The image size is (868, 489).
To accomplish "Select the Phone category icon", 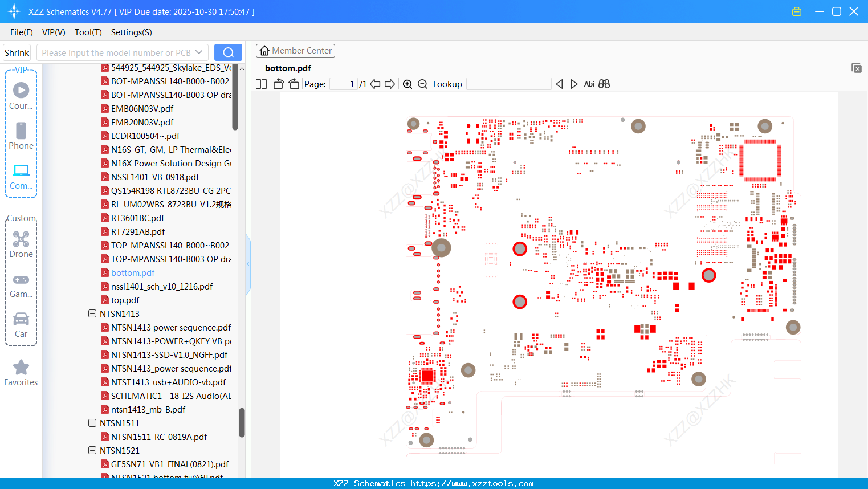I will (21, 136).
